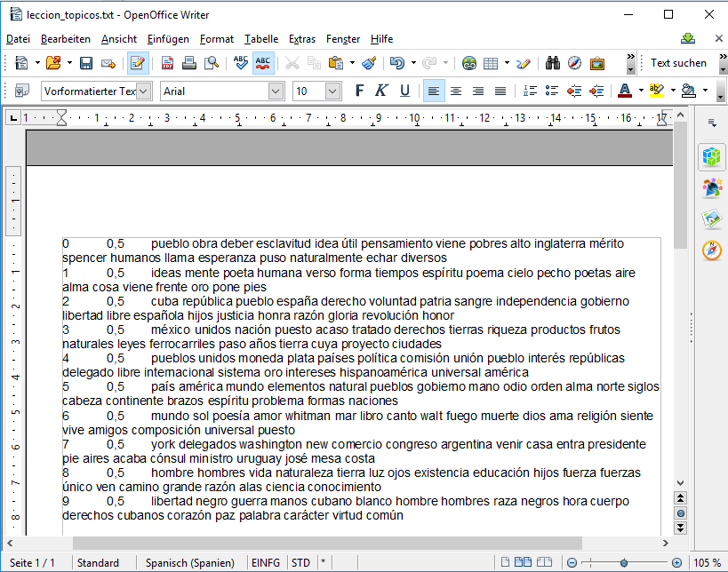Image resolution: width=728 pixels, height=572 pixels.
Task: Expand the font name Arial dropdown
Action: click(x=275, y=91)
